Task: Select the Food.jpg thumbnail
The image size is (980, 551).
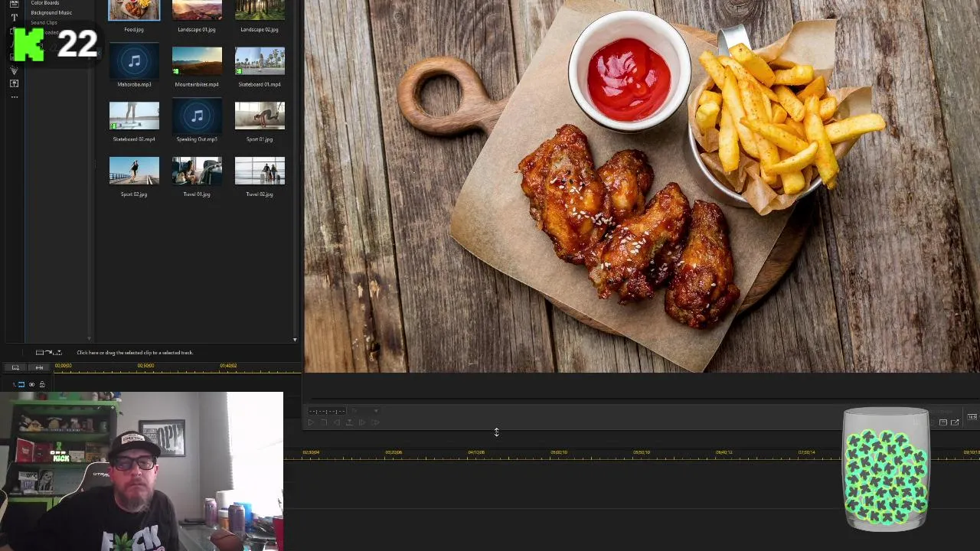Action: (134, 10)
